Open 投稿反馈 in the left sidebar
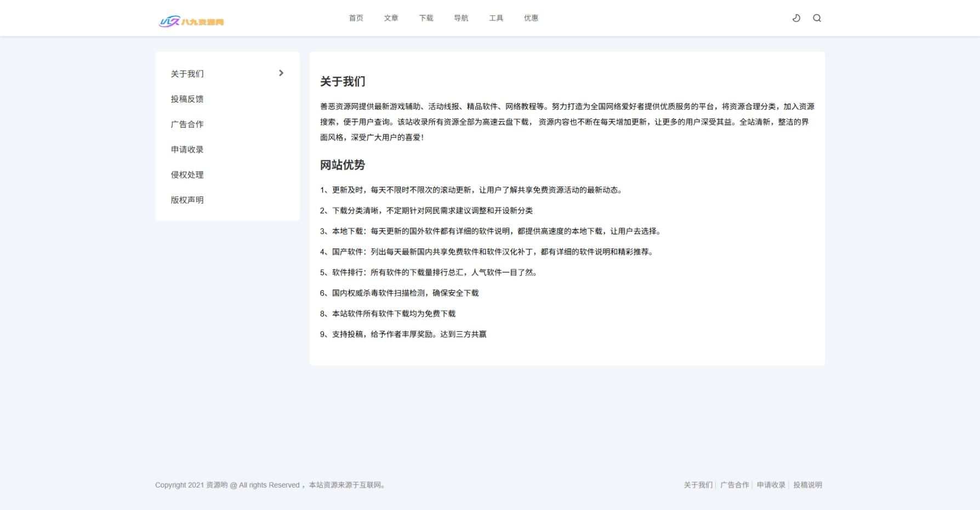The image size is (980, 510). click(x=187, y=99)
